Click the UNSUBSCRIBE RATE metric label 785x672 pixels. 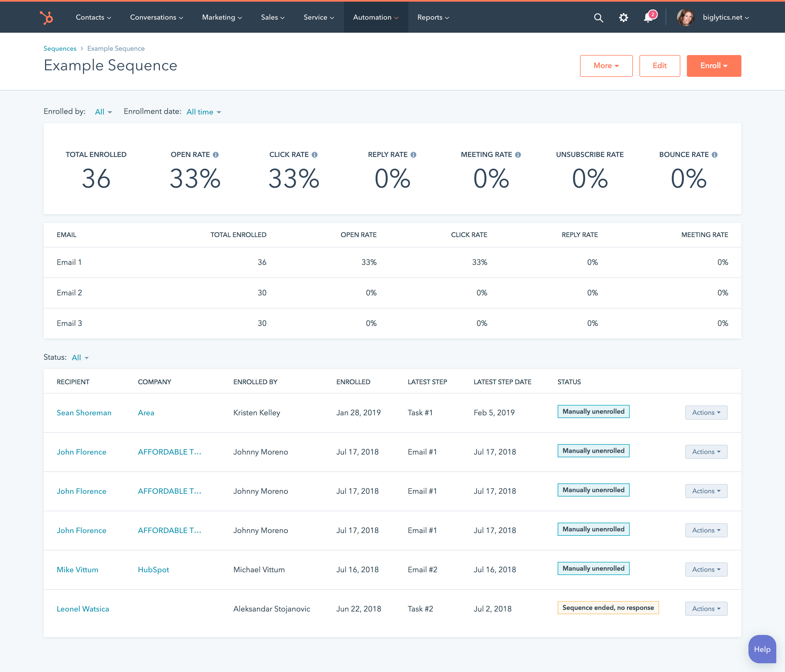point(590,155)
